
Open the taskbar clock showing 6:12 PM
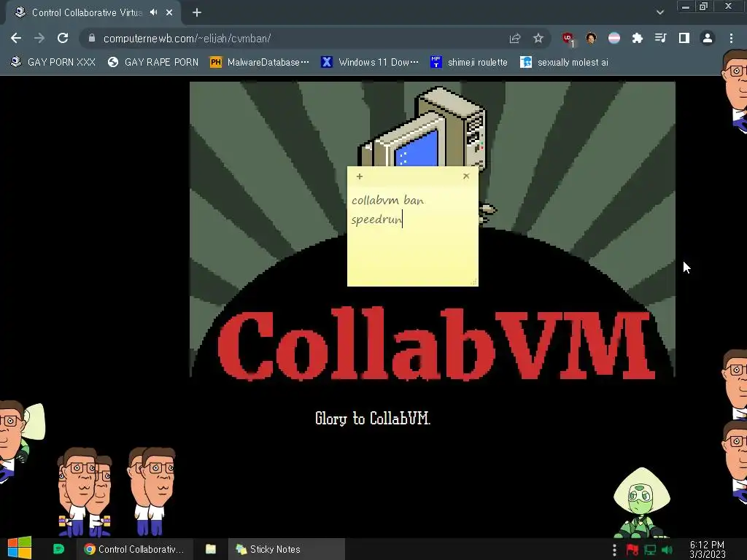coord(707,549)
